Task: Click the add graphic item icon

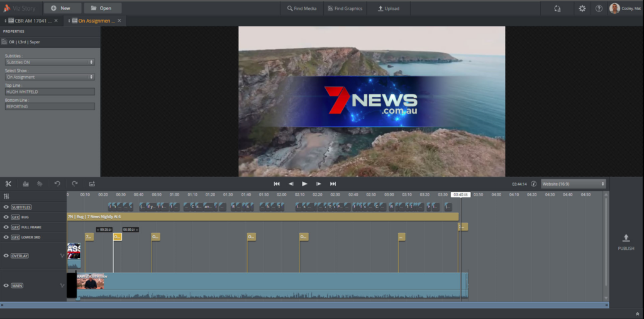Action: (92, 184)
